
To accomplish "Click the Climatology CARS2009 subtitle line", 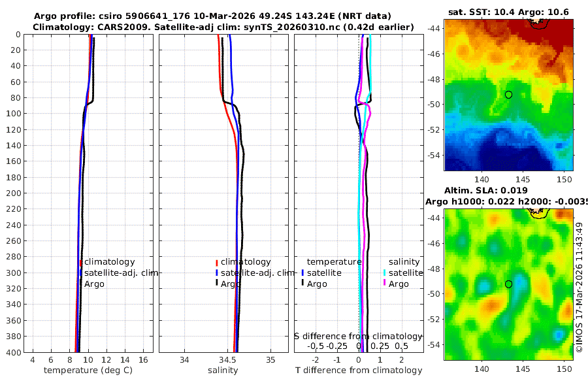I will (223, 27).
